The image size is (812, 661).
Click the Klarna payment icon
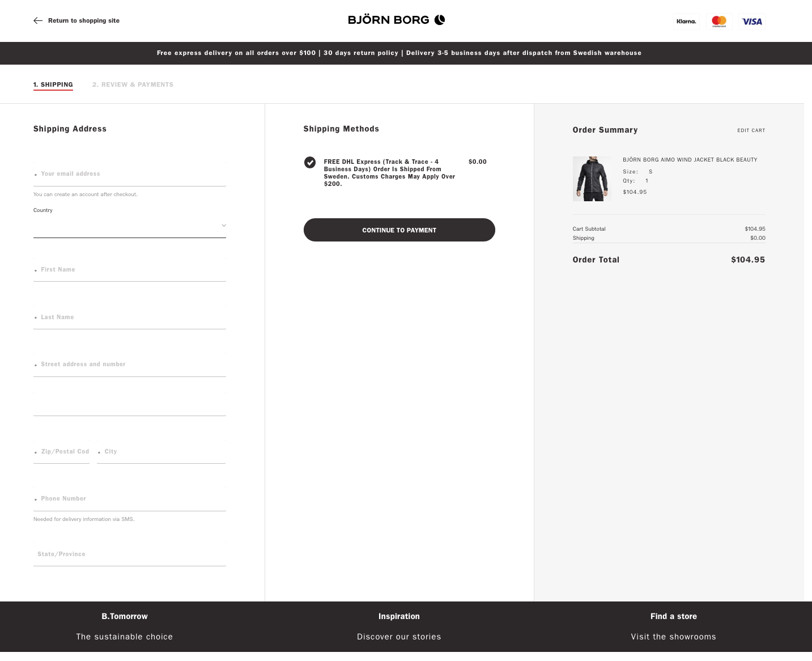[686, 22]
